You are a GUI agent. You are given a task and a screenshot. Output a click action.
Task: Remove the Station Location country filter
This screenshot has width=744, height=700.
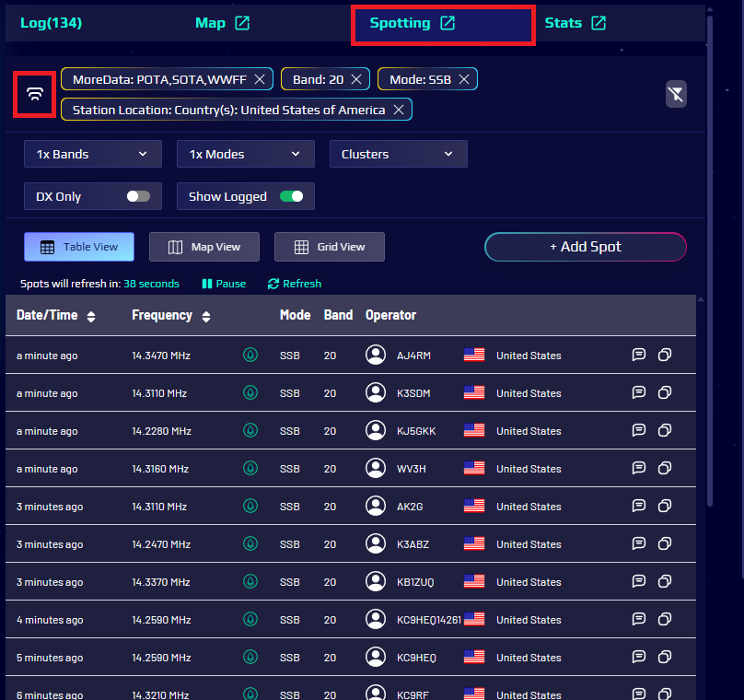(399, 110)
